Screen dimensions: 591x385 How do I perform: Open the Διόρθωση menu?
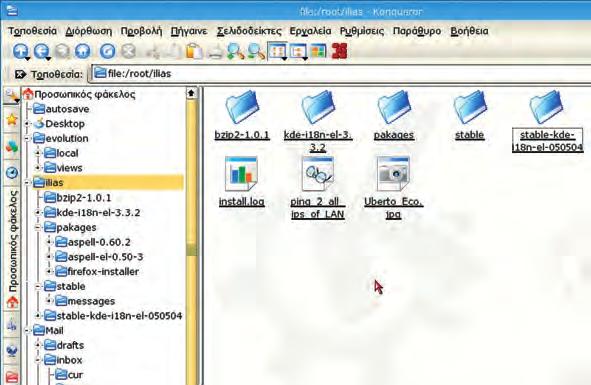pyautogui.click(x=89, y=31)
